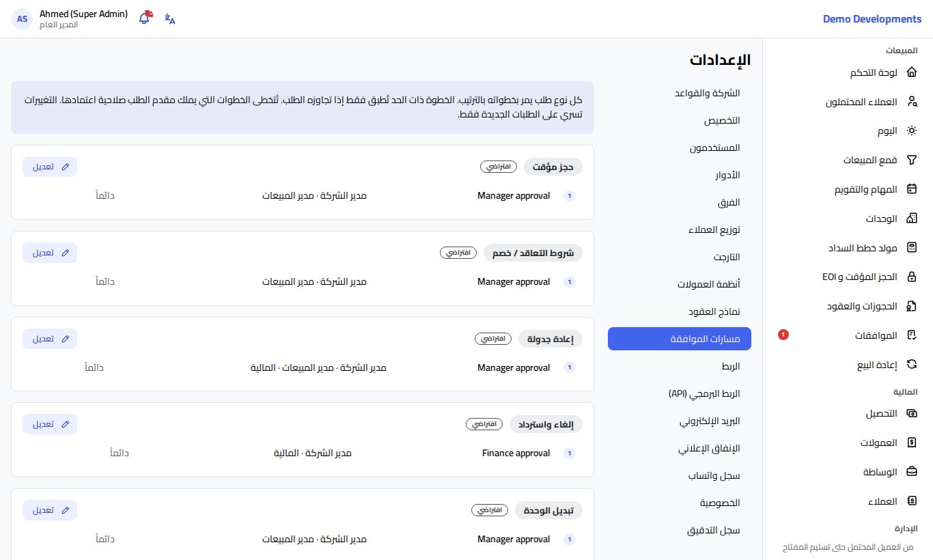Click the lock icon for الحجز المؤقت و EOI

point(911,277)
